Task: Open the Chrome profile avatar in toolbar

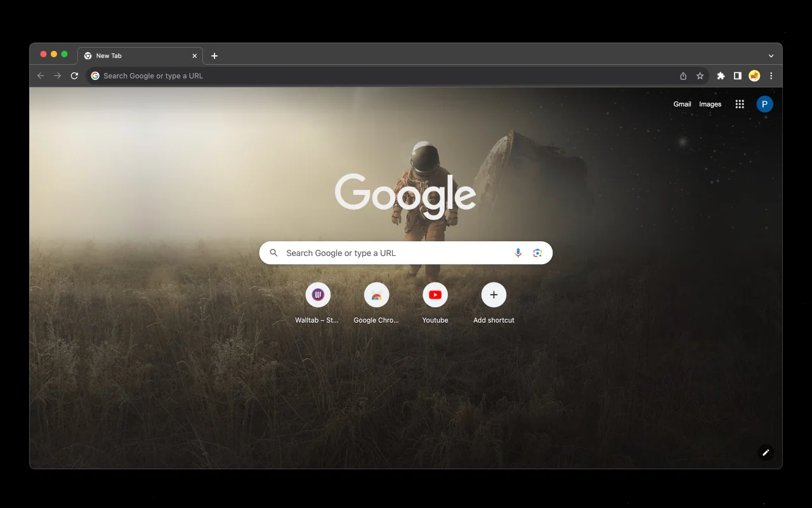Action: [x=754, y=76]
